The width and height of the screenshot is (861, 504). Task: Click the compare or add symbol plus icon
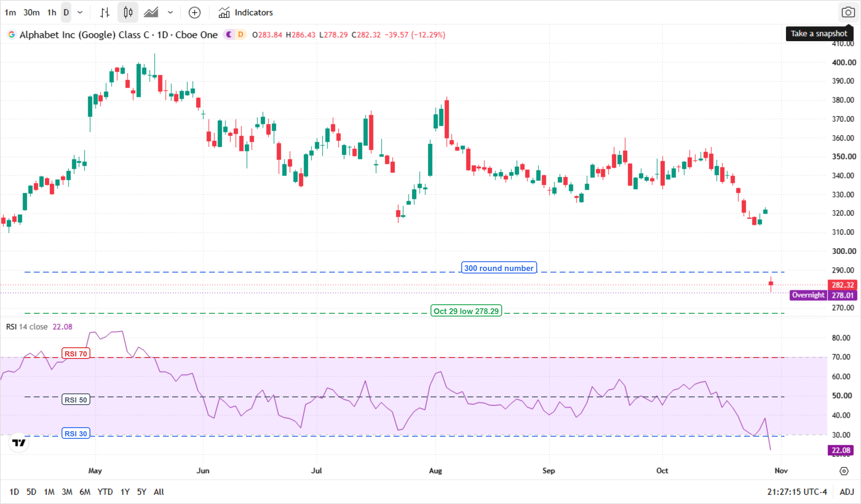click(x=194, y=13)
